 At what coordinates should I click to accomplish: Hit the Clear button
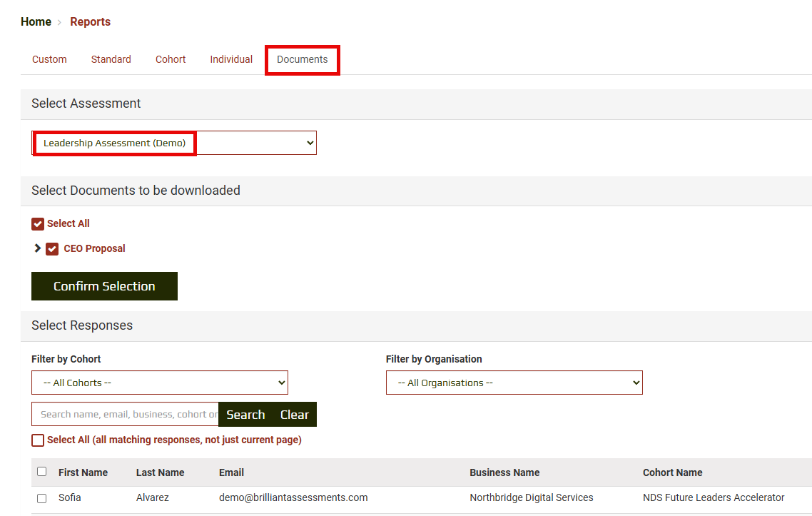(x=294, y=415)
